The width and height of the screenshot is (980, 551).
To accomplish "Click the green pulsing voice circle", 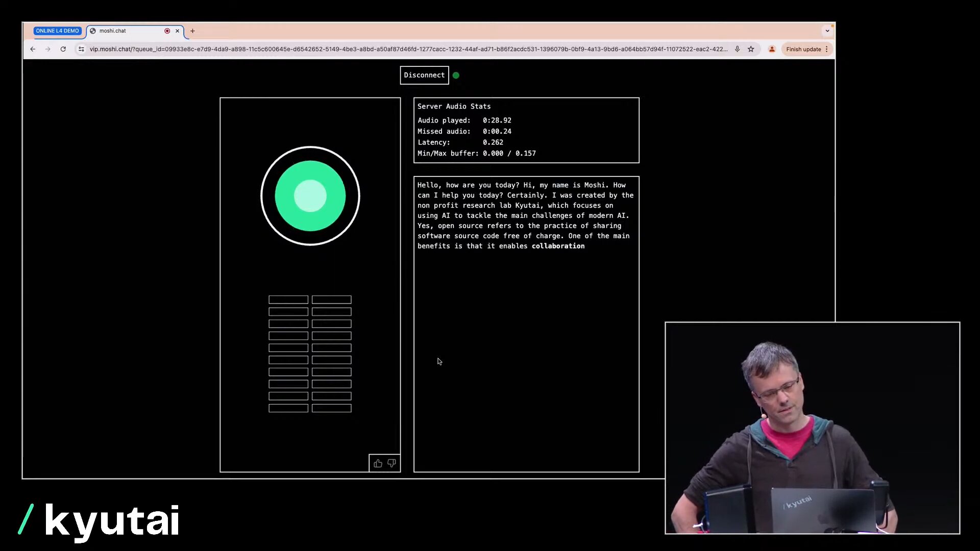I will click(x=310, y=196).
